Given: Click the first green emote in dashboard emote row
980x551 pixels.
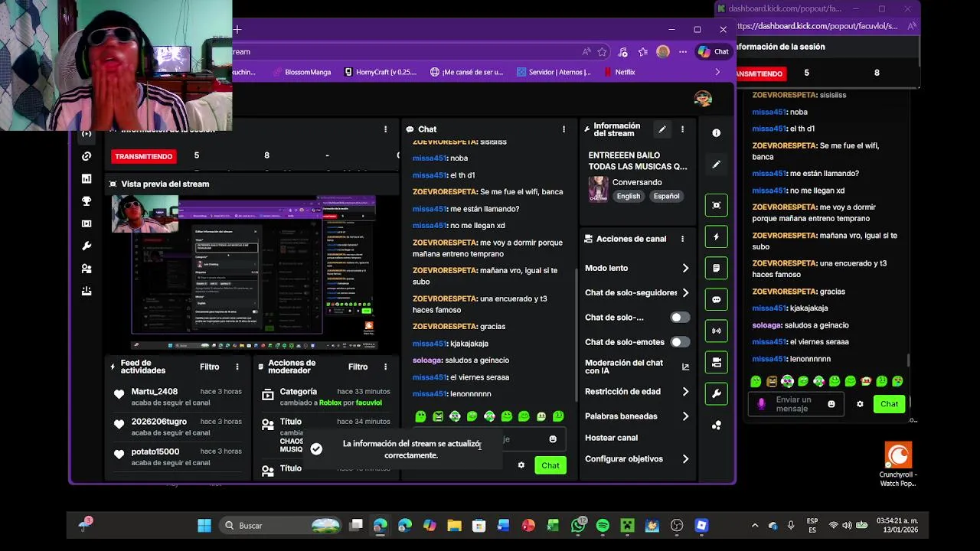Looking at the screenshot, I should click(420, 416).
